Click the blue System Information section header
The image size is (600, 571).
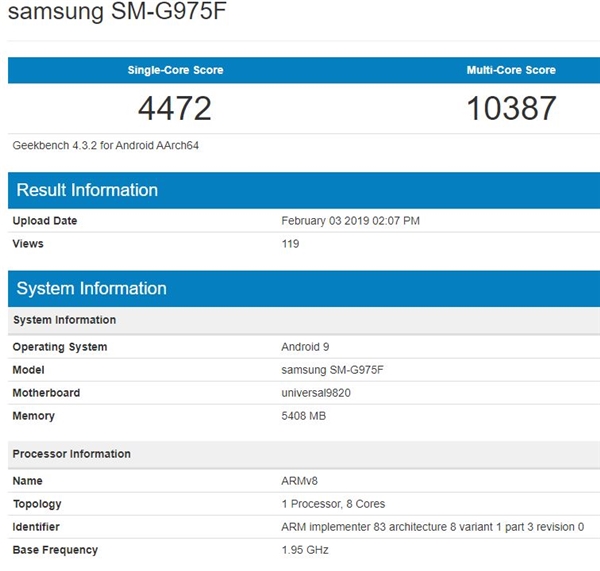click(91, 288)
